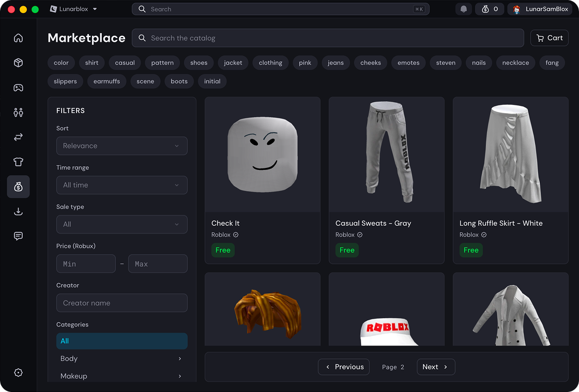Click the Search the catalog field

(x=328, y=38)
